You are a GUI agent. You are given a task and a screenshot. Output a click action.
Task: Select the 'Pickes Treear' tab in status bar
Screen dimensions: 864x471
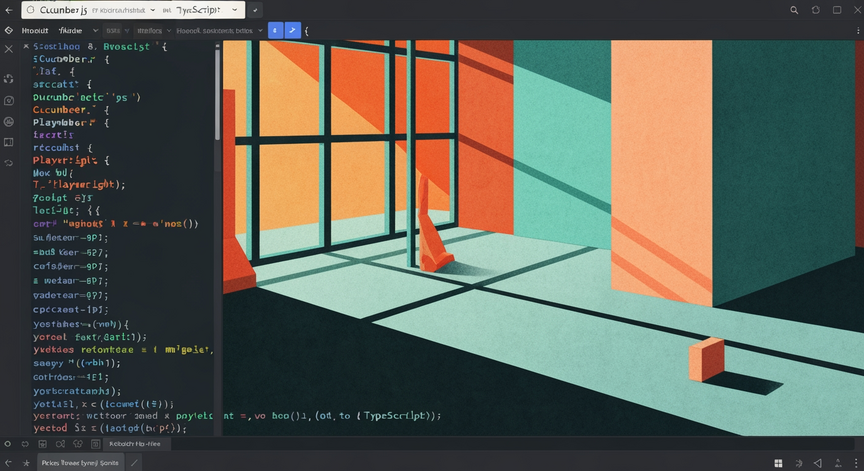(80, 463)
